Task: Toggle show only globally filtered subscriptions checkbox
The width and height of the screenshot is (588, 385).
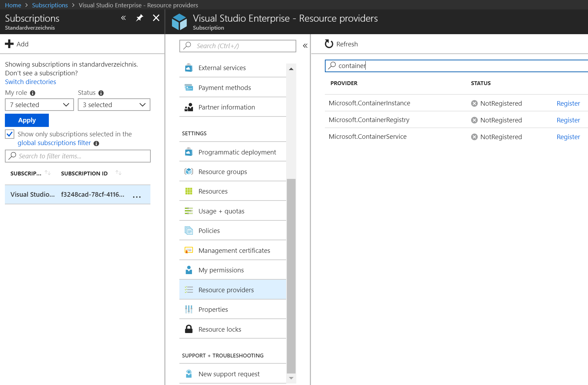Action: [9, 134]
